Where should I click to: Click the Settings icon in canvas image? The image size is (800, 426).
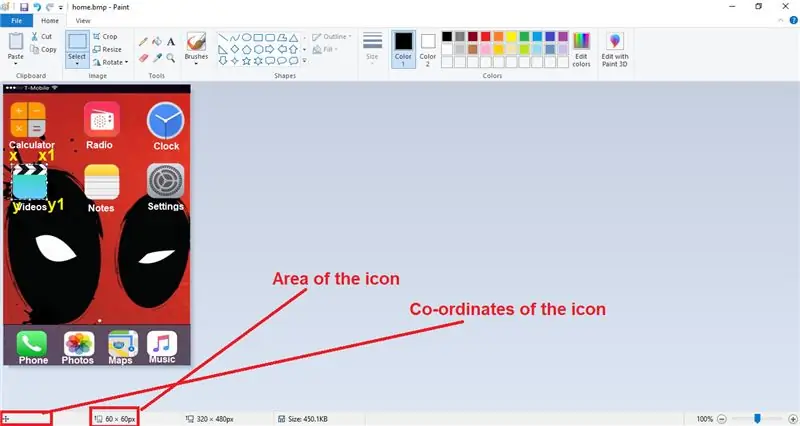(x=165, y=181)
